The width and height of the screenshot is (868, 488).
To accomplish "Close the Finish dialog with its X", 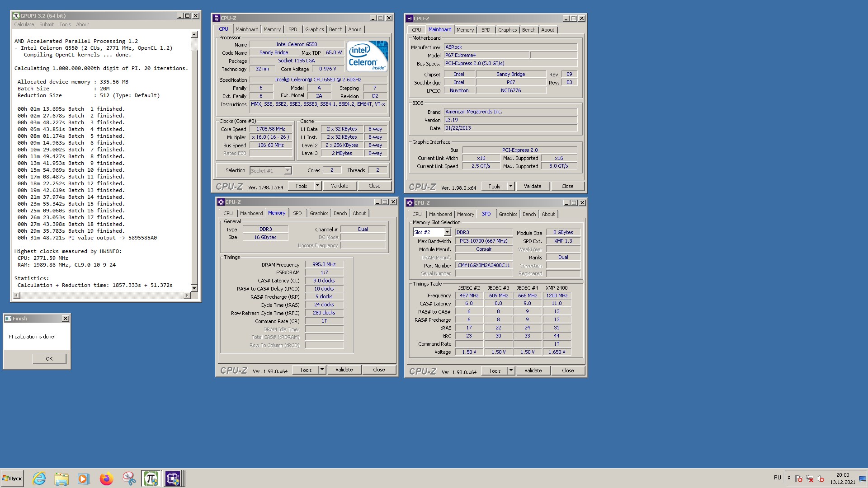I will [x=66, y=319].
